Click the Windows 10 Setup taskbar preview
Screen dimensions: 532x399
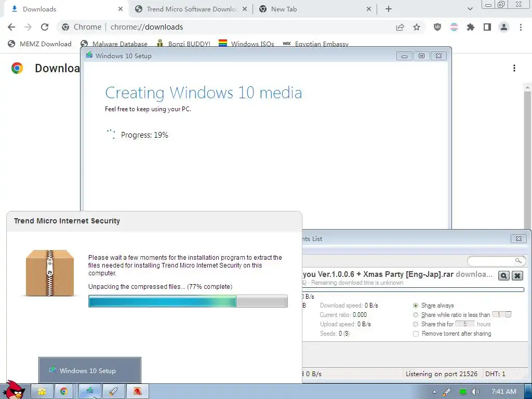click(90, 370)
